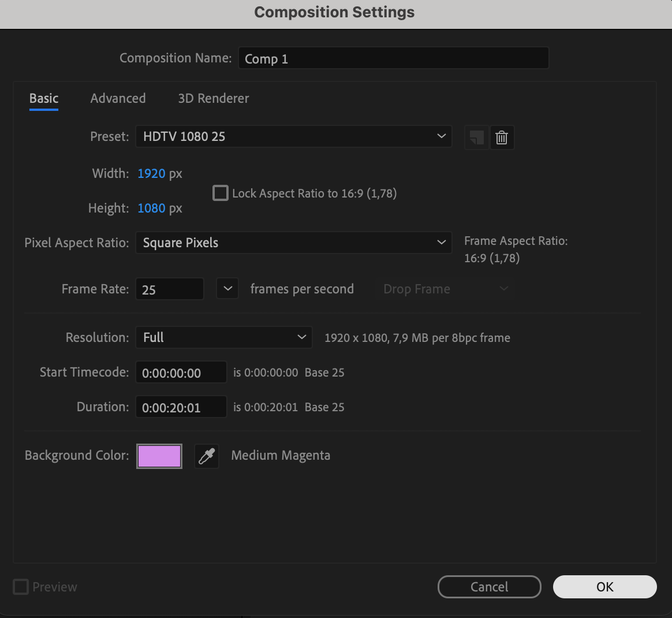Toggle the Preview checkbox
Screen dimensions: 672x618
pyautogui.click(x=21, y=587)
